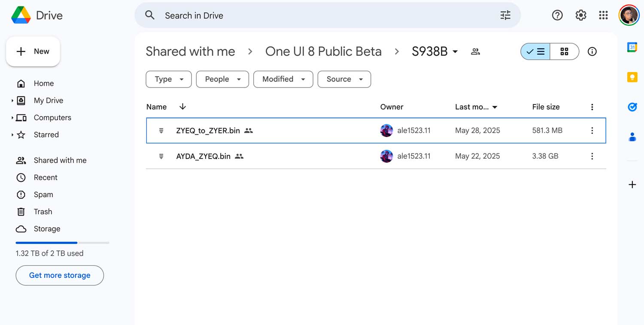
Task: Expand the My Drive tree arrow
Action: (12, 101)
